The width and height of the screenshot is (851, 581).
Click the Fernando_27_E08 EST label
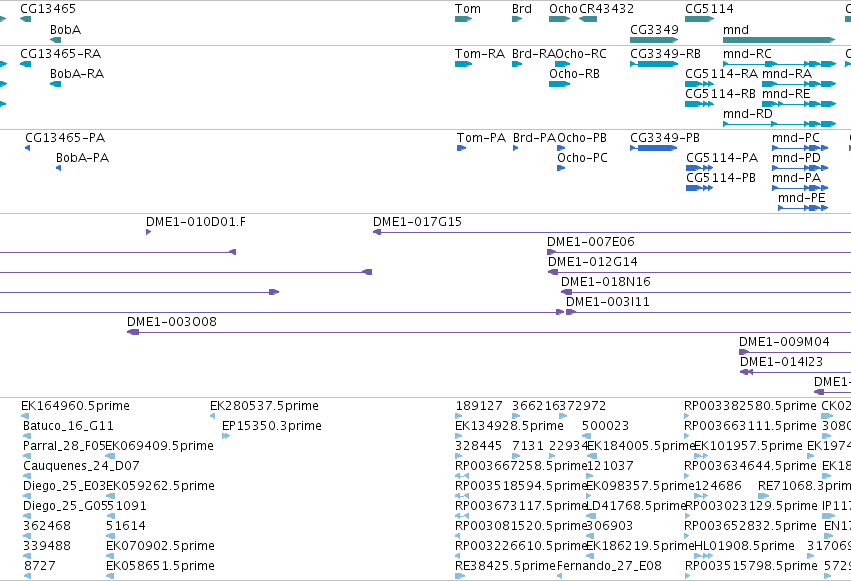[x=609, y=566]
